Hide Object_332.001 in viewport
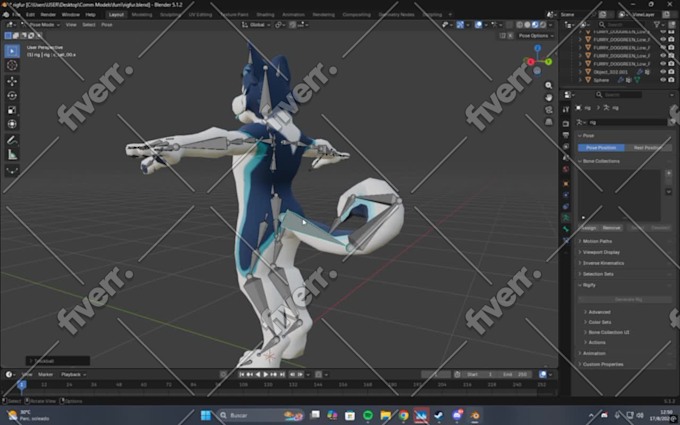 (663, 72)
